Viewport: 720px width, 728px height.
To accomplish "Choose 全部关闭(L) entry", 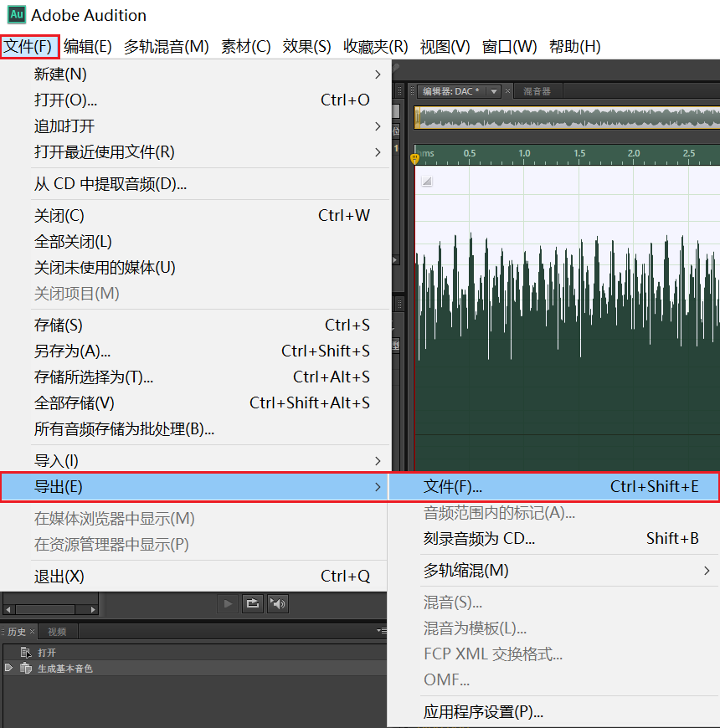I will click(x=195, y=242).
